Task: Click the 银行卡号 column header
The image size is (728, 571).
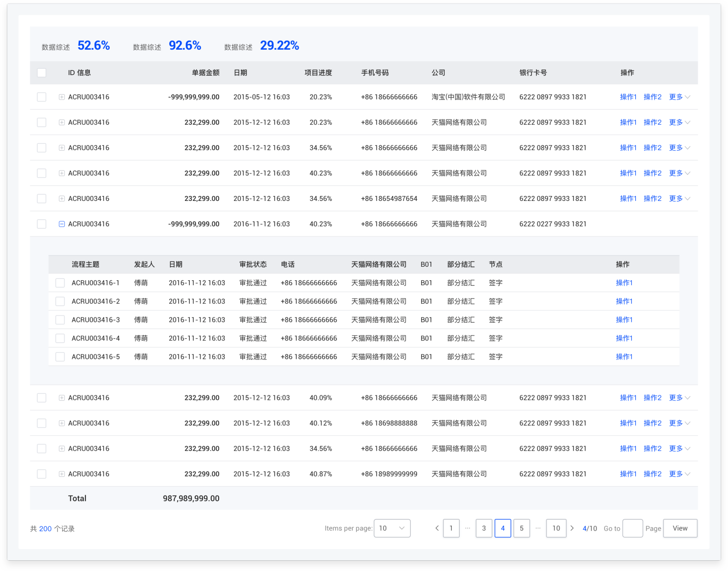Action: pos(533,73)
